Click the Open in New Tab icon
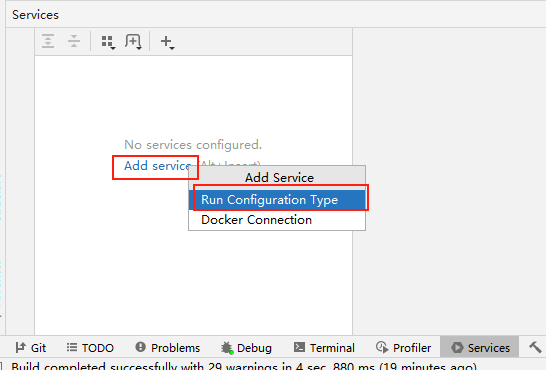This screenshot has height=370, width=546. pos(133,42)
